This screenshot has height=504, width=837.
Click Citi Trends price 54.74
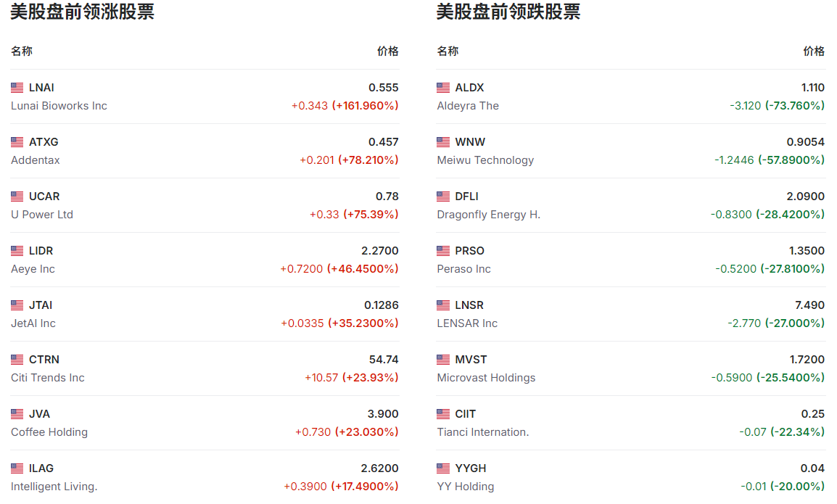point(384,360)
